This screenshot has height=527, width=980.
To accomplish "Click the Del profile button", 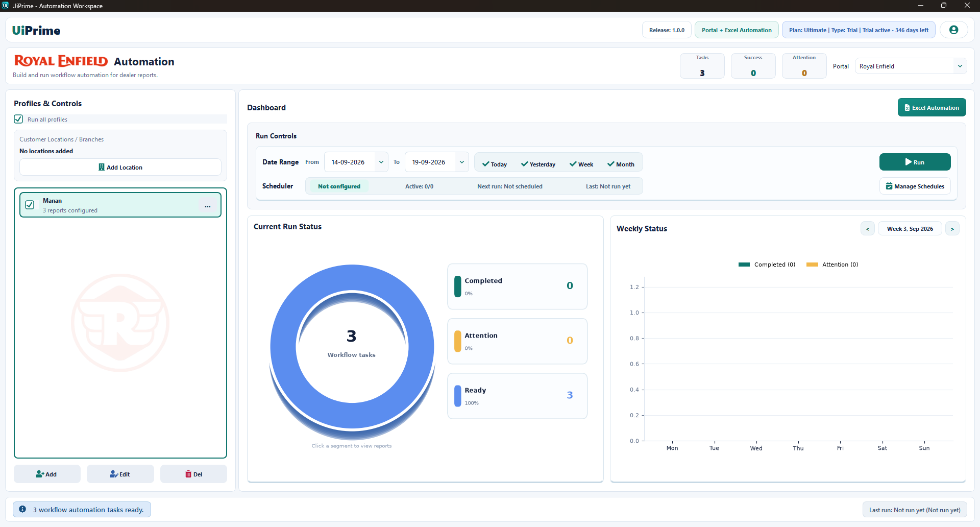I will coord(193,474).
